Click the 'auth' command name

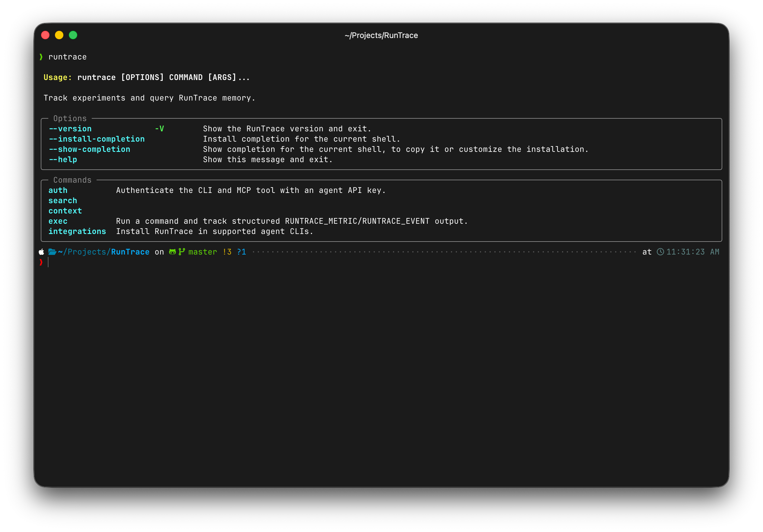(x=58, y=191)
